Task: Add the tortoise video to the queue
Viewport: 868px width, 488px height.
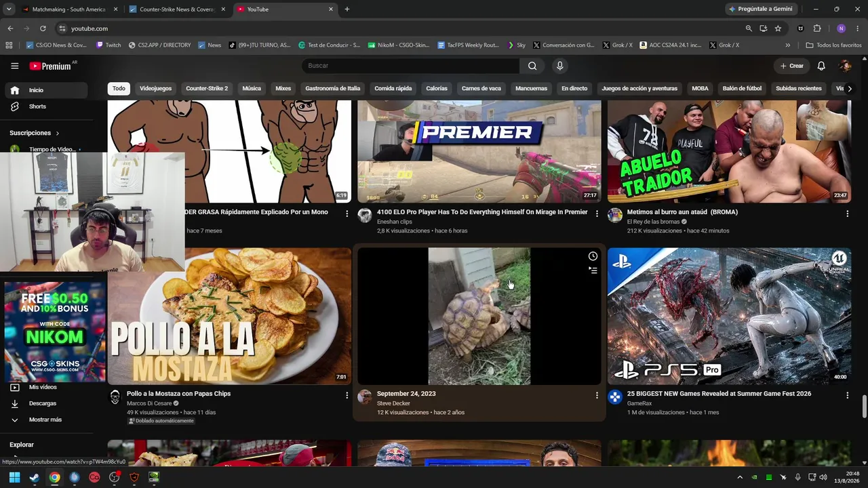Action: [593, 270]
